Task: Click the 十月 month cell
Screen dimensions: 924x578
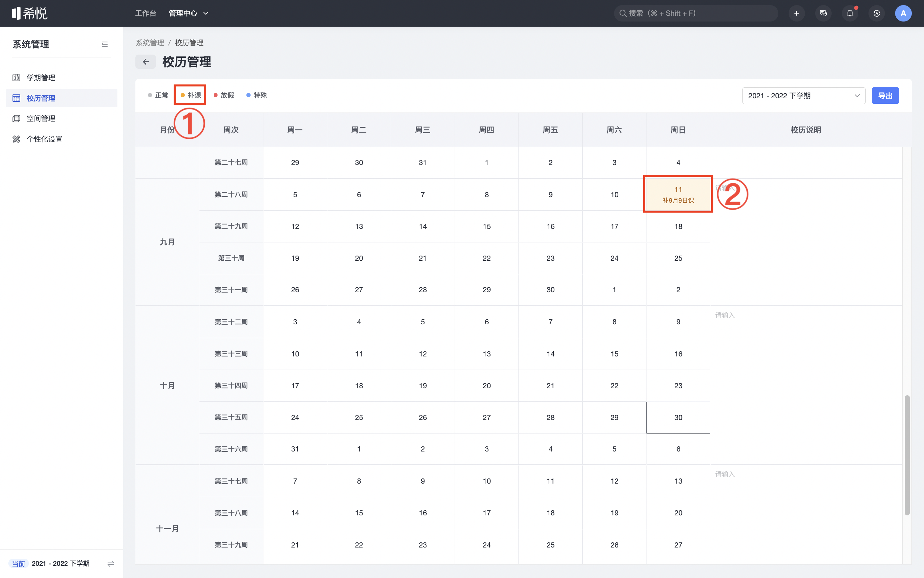Action: pyautogui.click(x=167, y=385)
